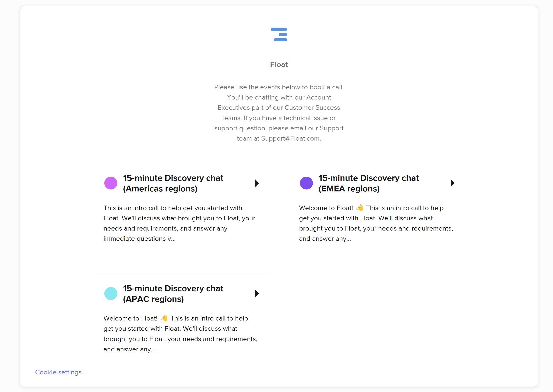Click the Float logo icon
The width and height of the screenshot is (553, 392).
279,35
